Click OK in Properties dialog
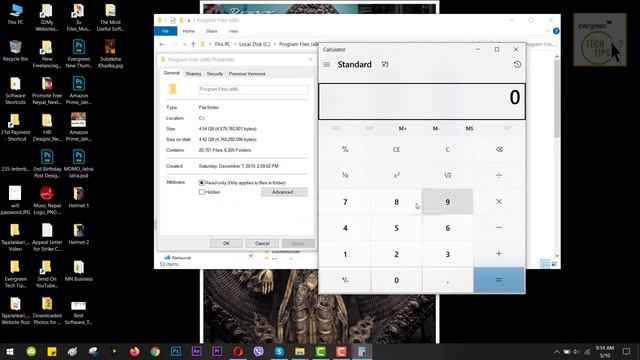 point(226,243)
